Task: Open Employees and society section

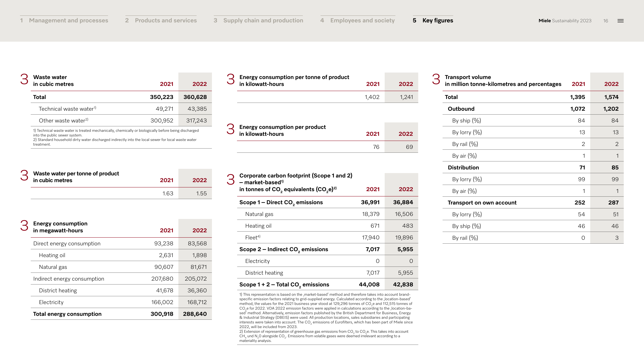Action: tap(357, 20)
